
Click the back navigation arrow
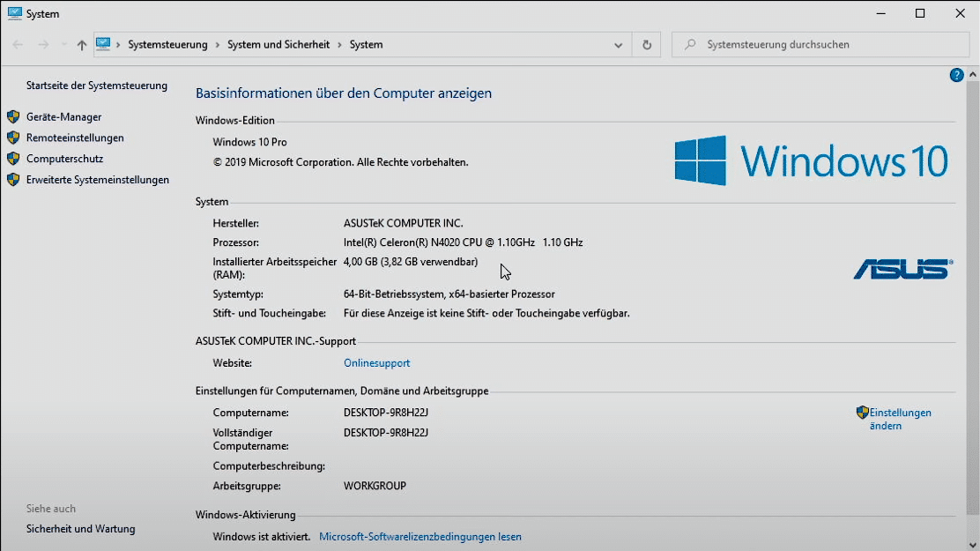(x=18, y=45)
